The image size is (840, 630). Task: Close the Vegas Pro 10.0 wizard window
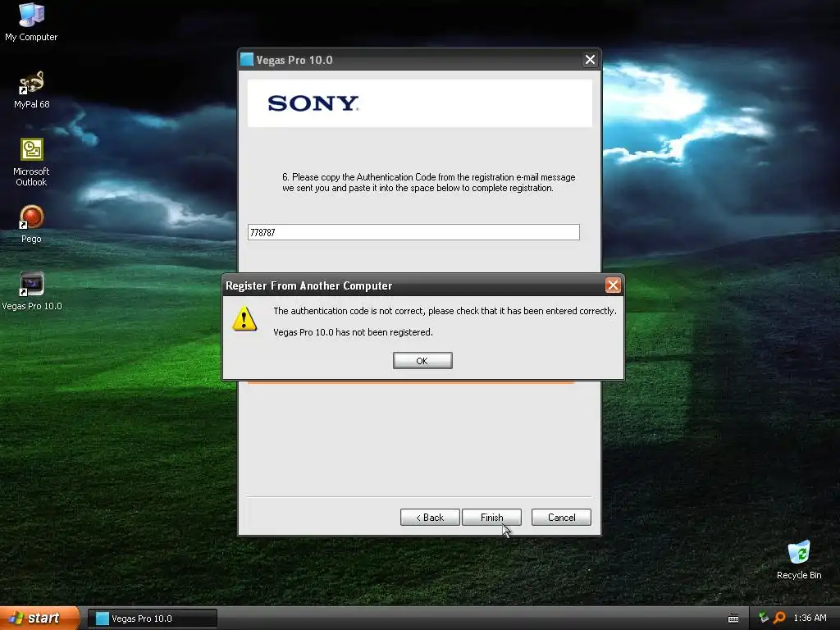pos(590,59)
